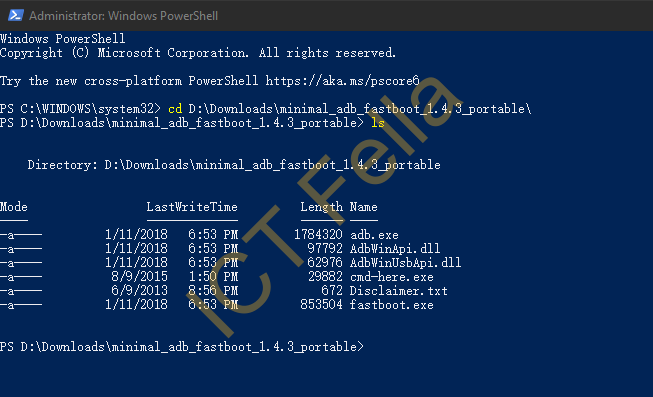This screenshot has height=397, width=653.
Task: Click the AdbWinUsbApi.dll file name
Action: [405, 263]
